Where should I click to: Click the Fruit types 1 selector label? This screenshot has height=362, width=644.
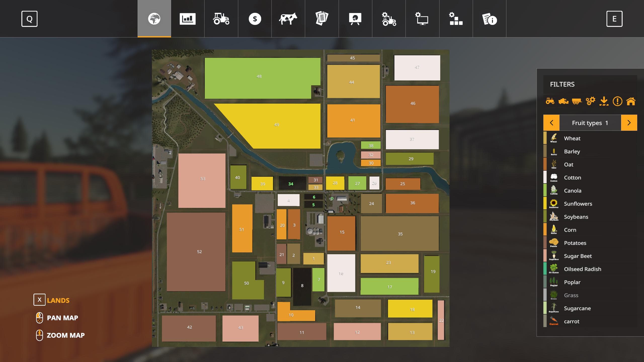pyautogui.click(x=590, y=123)
